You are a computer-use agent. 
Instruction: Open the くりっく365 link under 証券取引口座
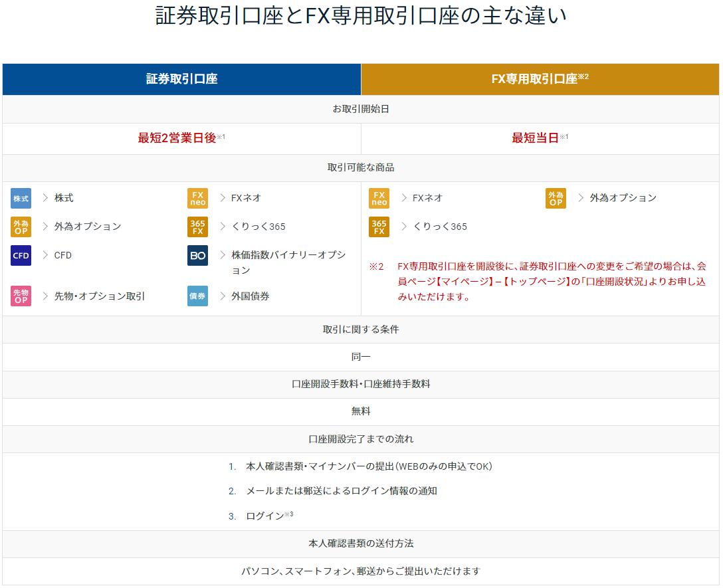pos(258,227)
